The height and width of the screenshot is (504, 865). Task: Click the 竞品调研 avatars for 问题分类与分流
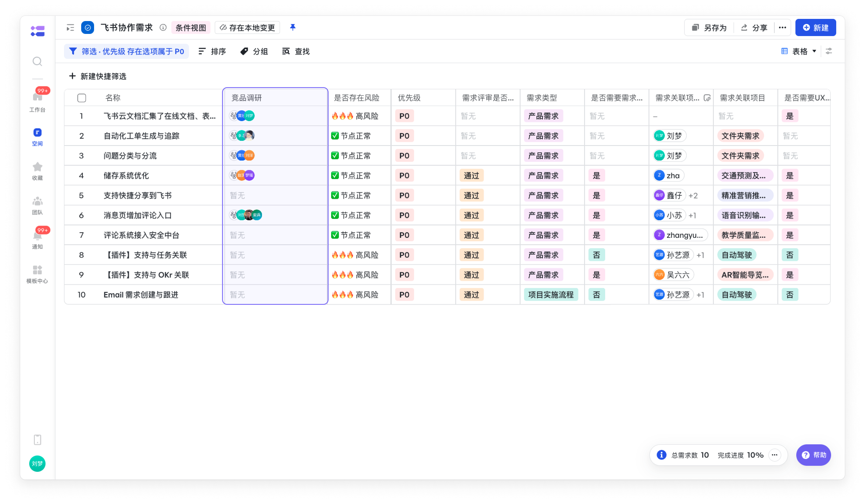(x=242, y=155)
